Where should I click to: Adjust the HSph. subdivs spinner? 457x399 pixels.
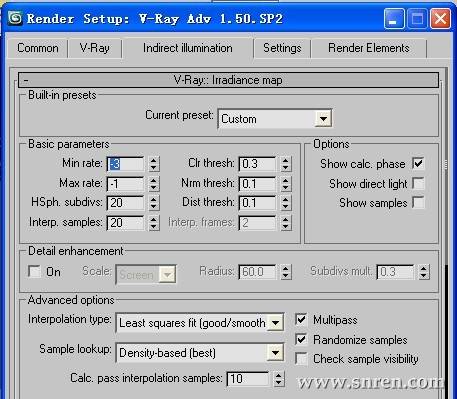click(153, 203)
